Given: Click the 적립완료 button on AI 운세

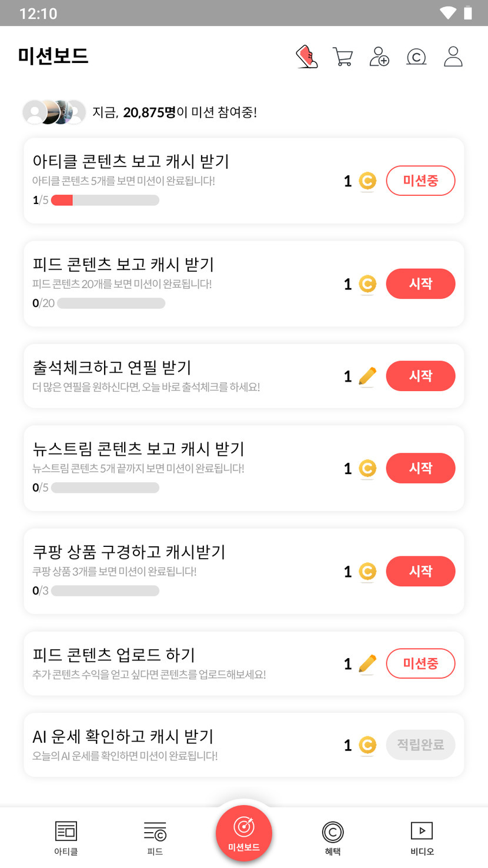Looking at the screenshot, I should point(420,745).
